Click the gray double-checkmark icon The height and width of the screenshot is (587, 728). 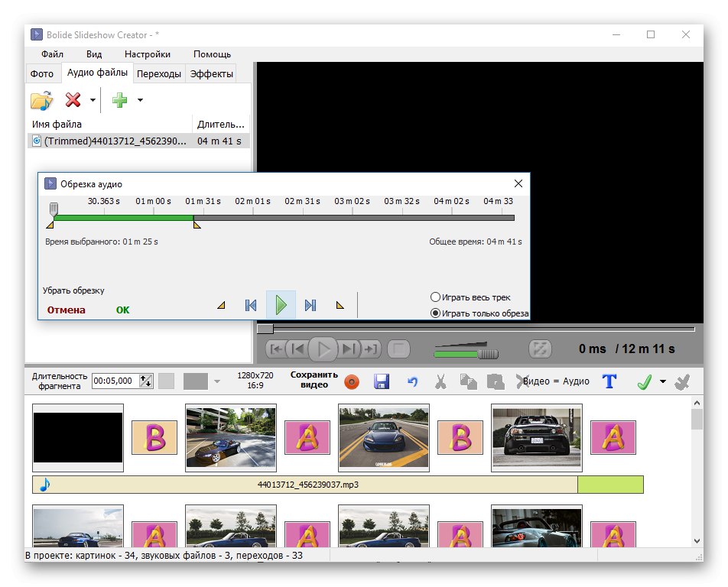click(x=682, y=381)
